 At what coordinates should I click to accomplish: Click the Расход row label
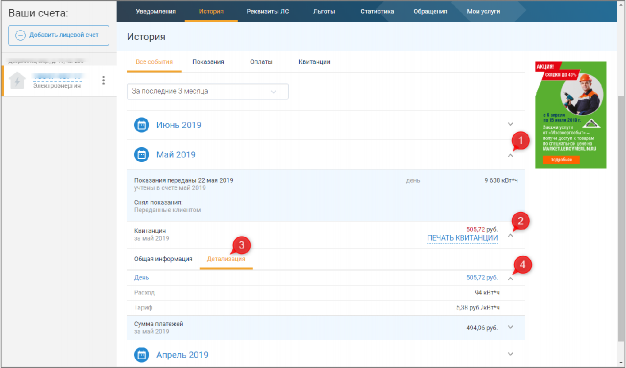pos(144,293)
